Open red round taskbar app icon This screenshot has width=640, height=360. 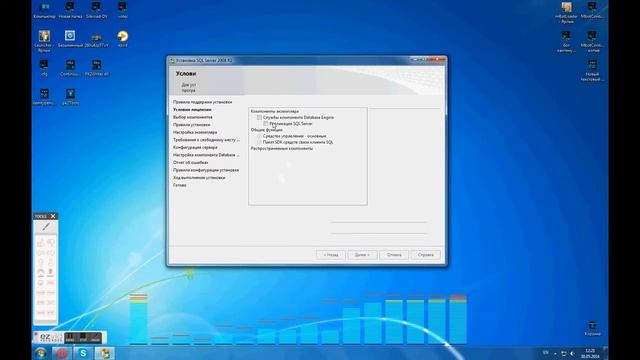(62, 353)
